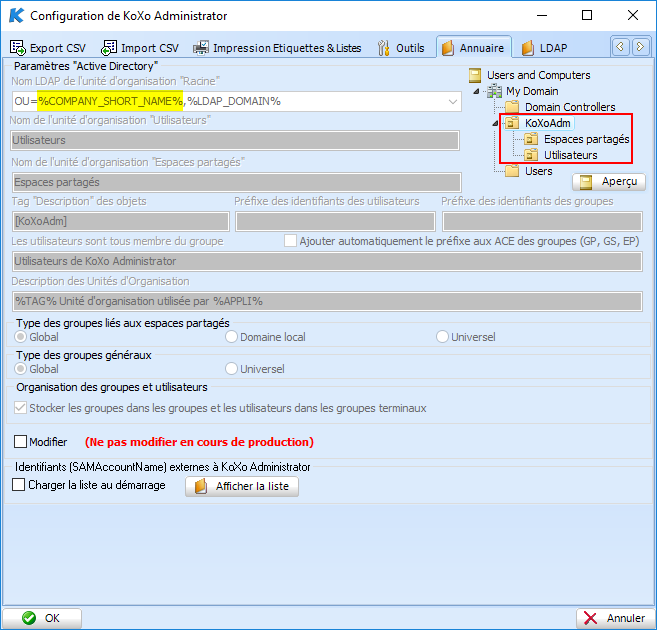Select Global for shared space groups
Image resolution: width=657 pixels, height=630 pixels.
tap(20, 337)
